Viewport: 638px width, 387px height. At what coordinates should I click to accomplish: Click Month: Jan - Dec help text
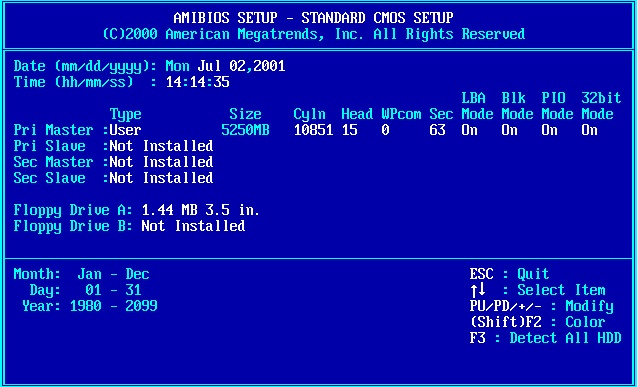(81, 274)
